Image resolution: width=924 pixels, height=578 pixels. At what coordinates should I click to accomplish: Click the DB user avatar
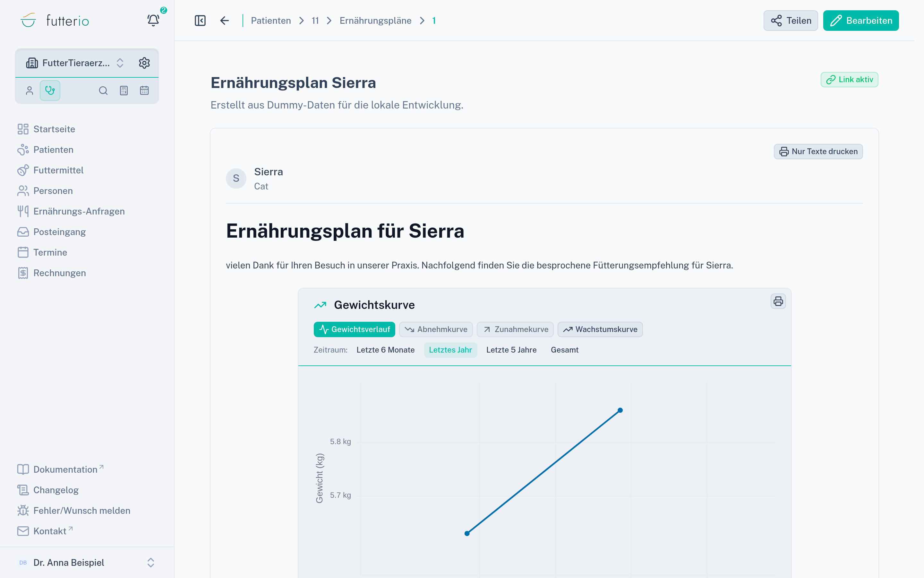23,563
